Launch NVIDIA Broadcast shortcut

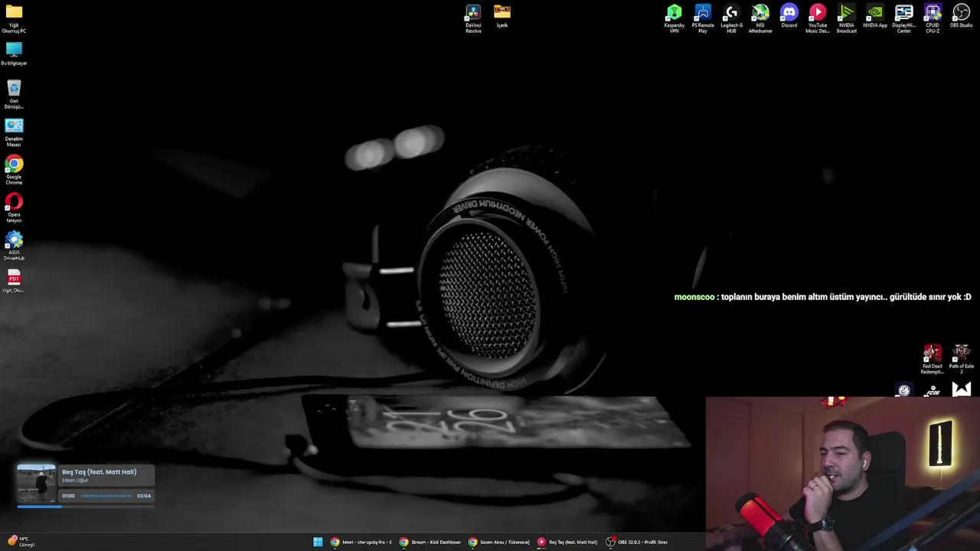click(x=846, y=18)
